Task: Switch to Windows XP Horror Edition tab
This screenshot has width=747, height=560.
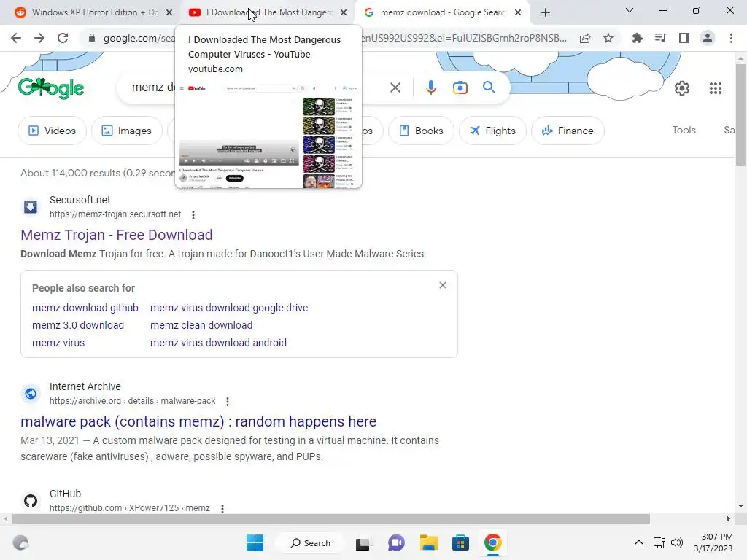Action: click(x=94, y=12)
